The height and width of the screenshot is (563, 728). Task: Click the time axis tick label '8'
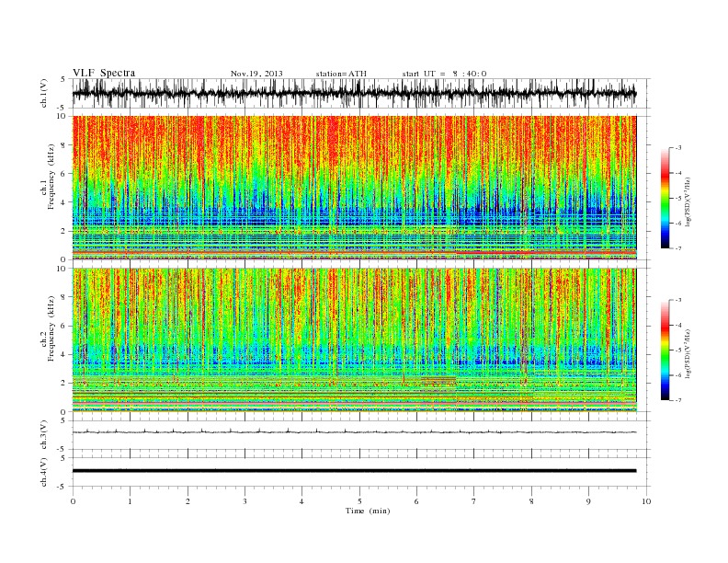pyautogui.click(x=531, y=501)
